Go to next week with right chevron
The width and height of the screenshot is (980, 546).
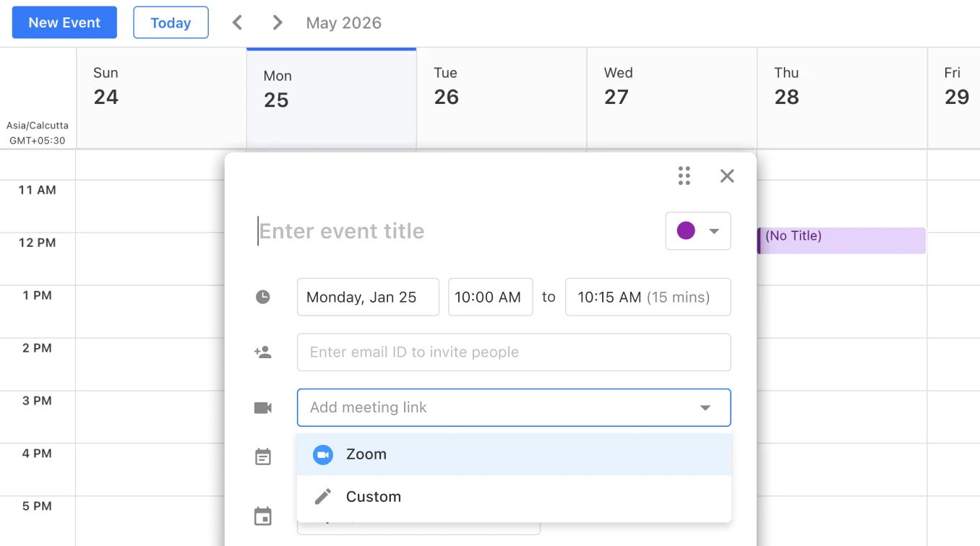coord(278,22)
